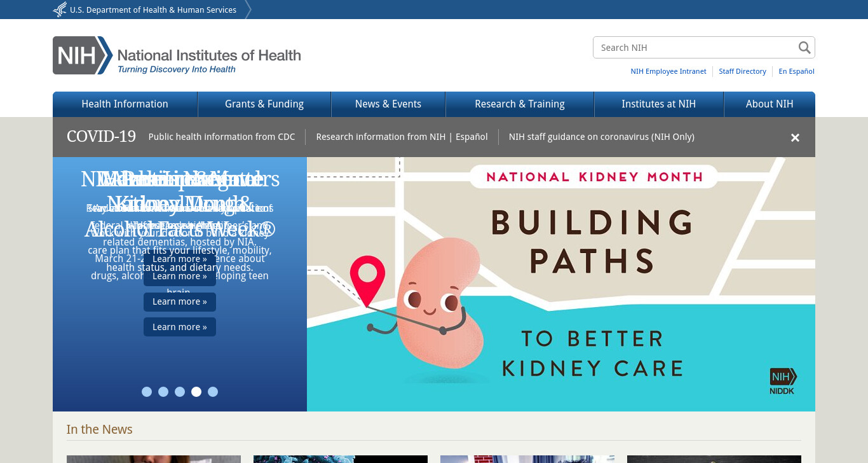Click the National Institutes of Health title
868x463 pixels.
point(209,55)
